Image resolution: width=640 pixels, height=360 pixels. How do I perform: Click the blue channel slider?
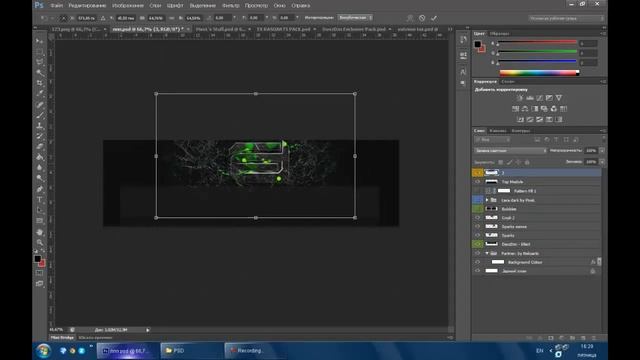tap(537, 62)
